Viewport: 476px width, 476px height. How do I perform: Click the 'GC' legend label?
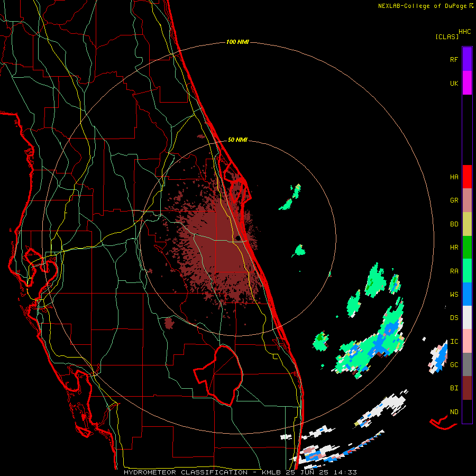click(454, 364)
